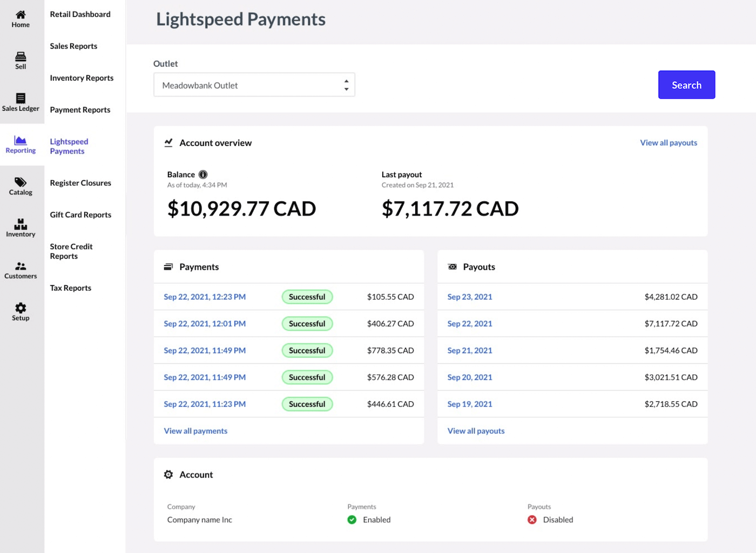
Task: Open Tax Reports from the menu
Action: point(70,288)
